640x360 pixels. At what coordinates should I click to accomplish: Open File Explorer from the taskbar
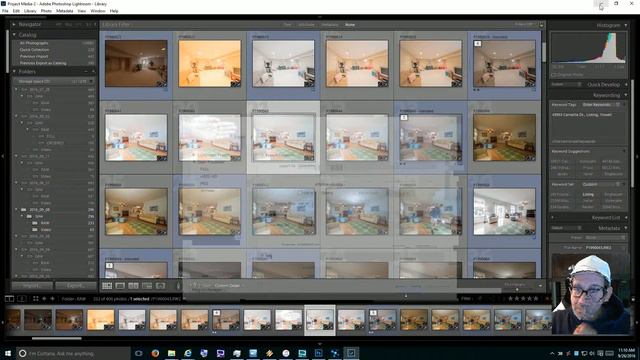coord(171,353)
